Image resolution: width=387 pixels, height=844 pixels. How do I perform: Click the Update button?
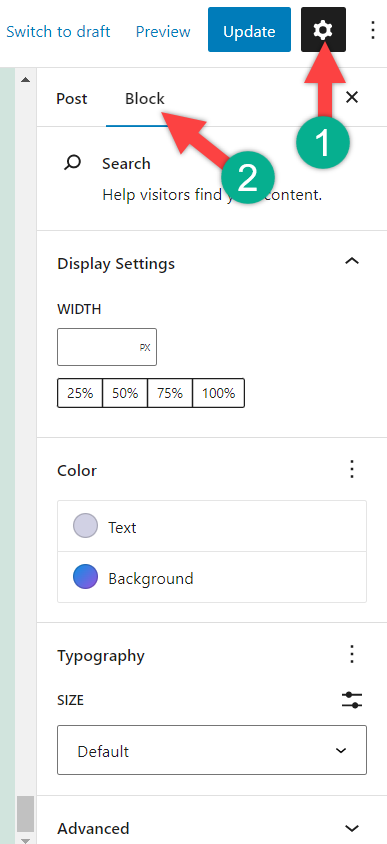pyautogui.click(x=249, y=30)
